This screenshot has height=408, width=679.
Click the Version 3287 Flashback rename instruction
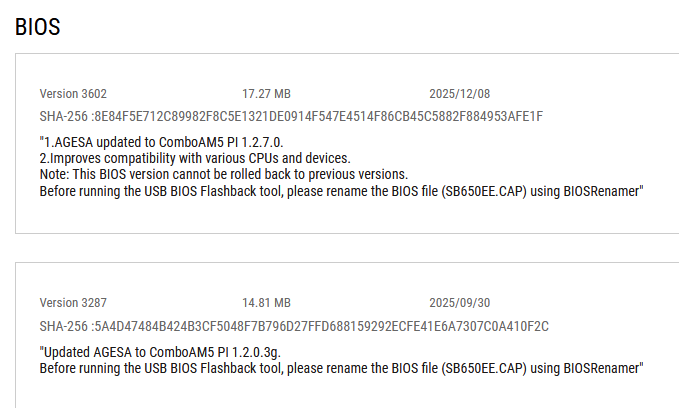pos(340,368)
